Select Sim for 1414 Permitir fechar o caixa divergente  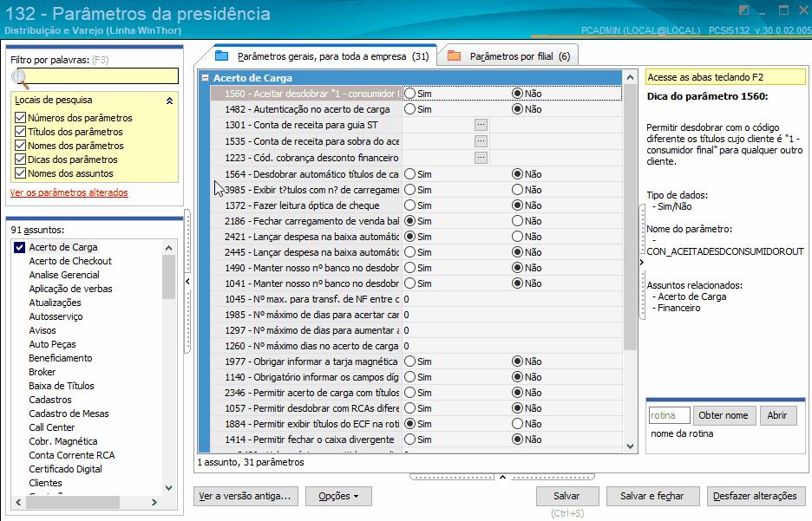pos(409,440)
